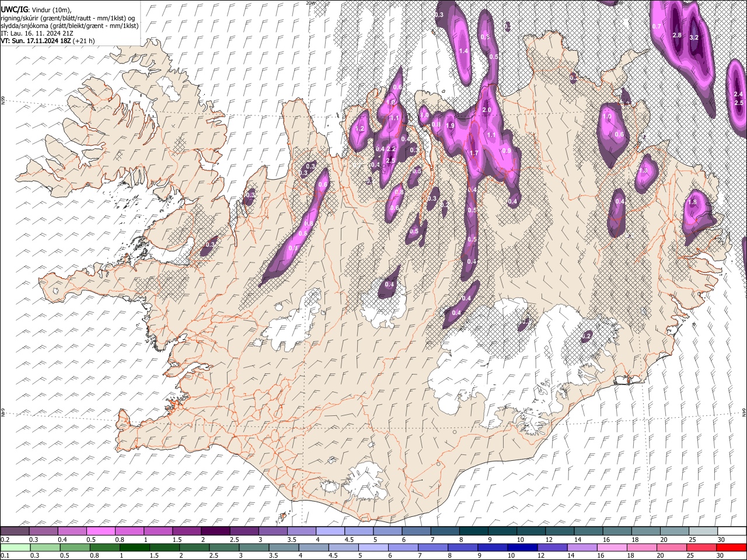747x560 pixels.
Task: Click deep blue bottom-row swatch between 10 and 12
Action: pos(523,547)
